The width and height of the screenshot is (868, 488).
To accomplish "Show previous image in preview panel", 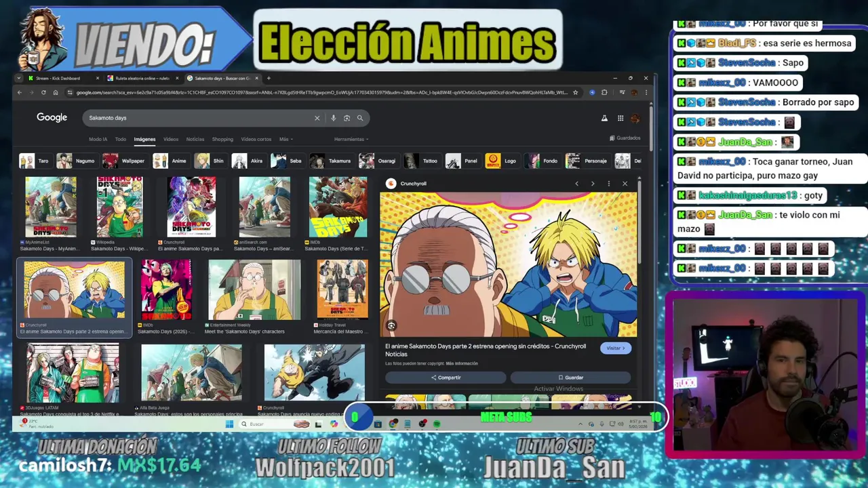I will 576,184.
